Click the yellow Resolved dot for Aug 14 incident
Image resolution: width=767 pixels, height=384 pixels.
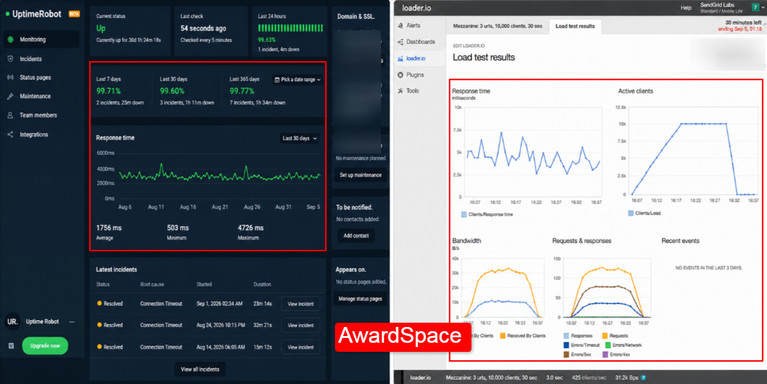pyautogui.click(x=99, y=346)
